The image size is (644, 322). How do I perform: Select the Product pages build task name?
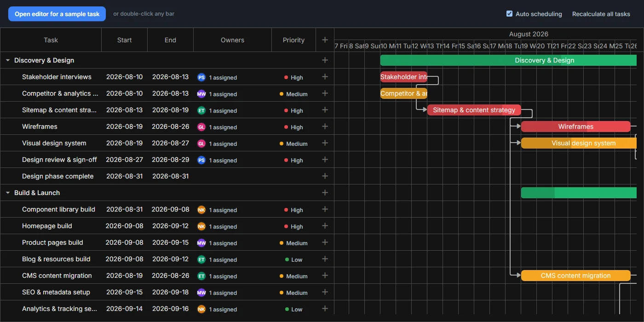pyautogui.click(x=52, y=242)
